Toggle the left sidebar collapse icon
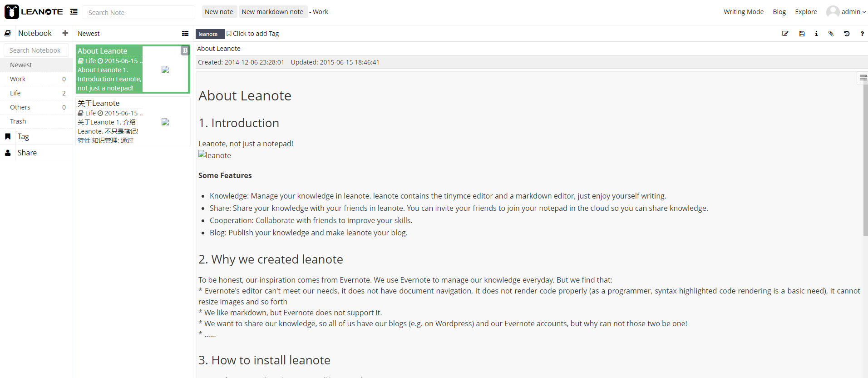868x378 pixels. [x=74, y=12]
